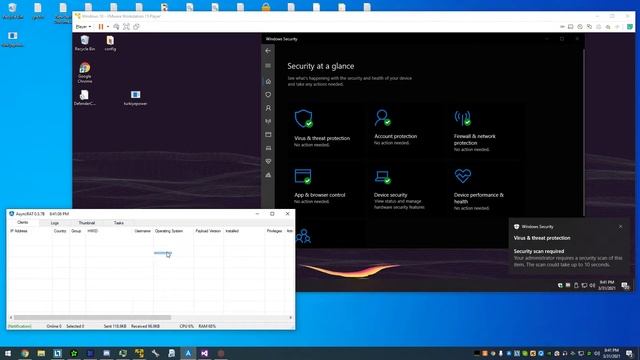
Task: Sort by Country column header
Action: coord(60,231)
